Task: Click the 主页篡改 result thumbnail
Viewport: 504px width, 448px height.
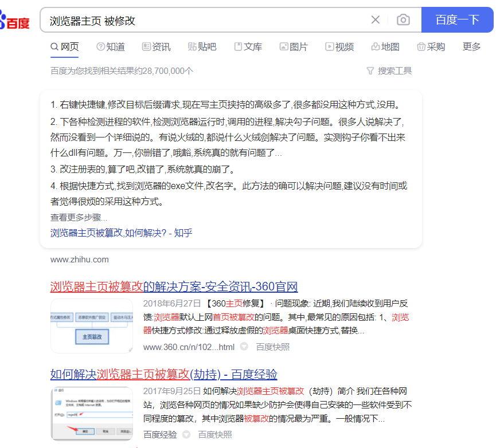Action: [92, 325]
